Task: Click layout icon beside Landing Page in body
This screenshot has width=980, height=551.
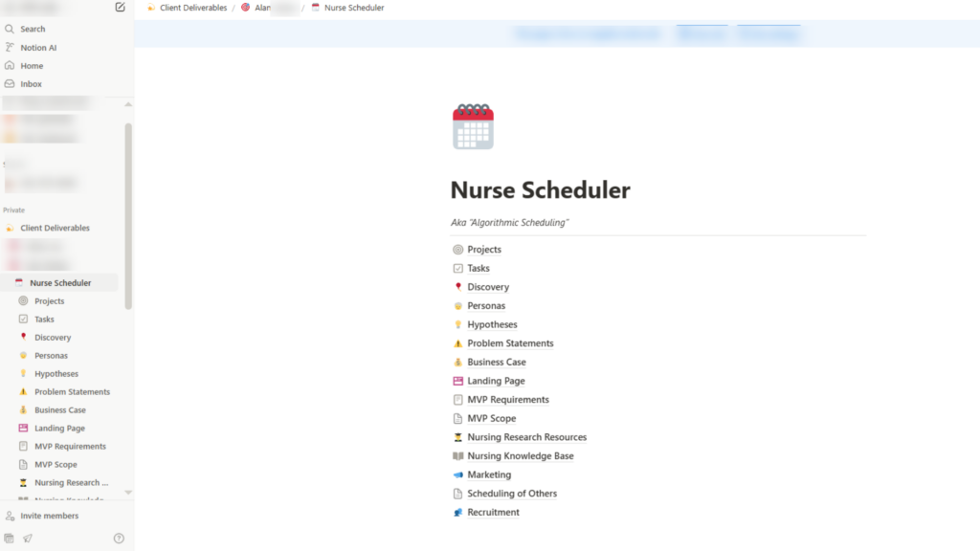Action: click(458, 381)
